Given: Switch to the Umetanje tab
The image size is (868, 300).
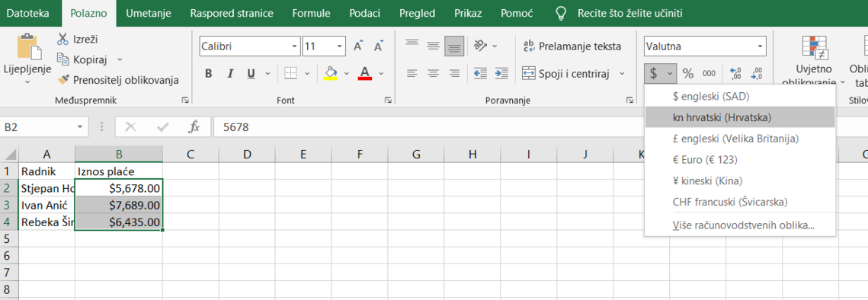Looking at the screenshot, I should tap(149, 13).
